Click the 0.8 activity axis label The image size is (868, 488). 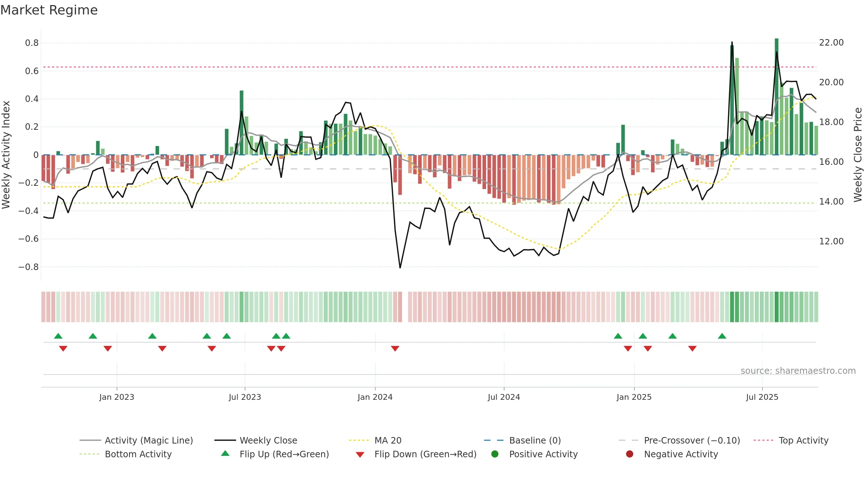point(32,43)
